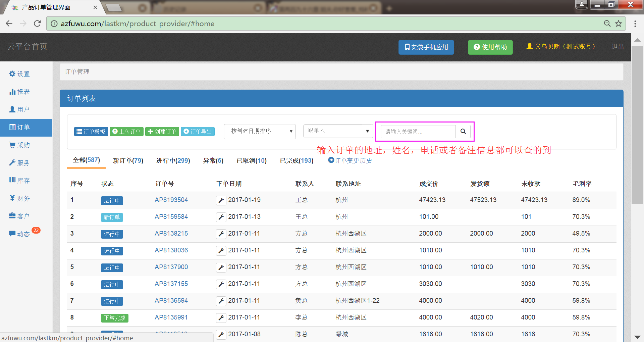Screen dimensions: 644x342
Task: Go to 云平台首页 link
Action: coord(27,47)
